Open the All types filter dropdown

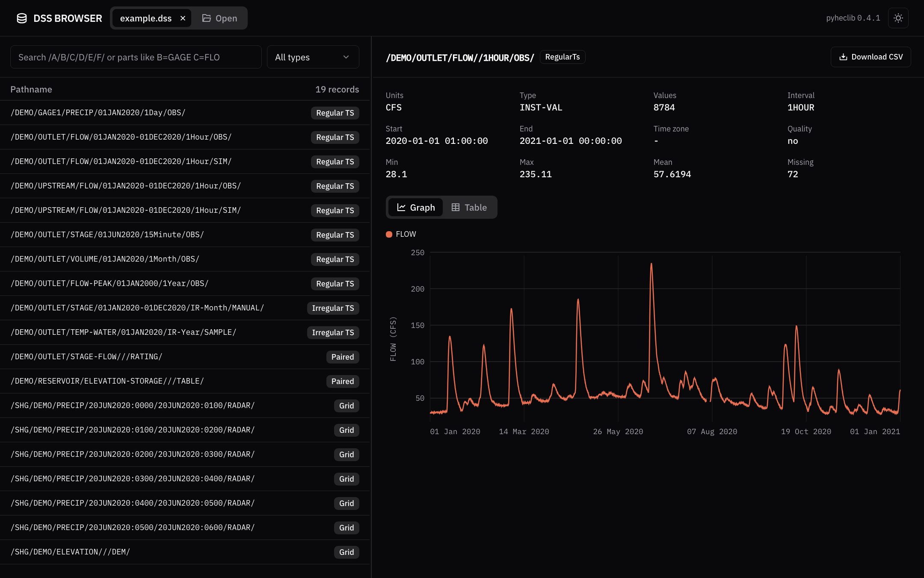(313, 57)
